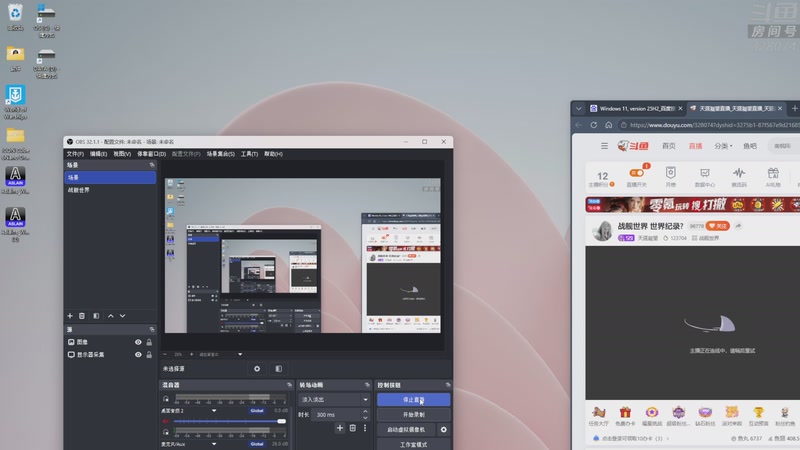Open desktop audio 2 channel dropdown arrow
Screen dimensions: 800x450
pos(214,410)
